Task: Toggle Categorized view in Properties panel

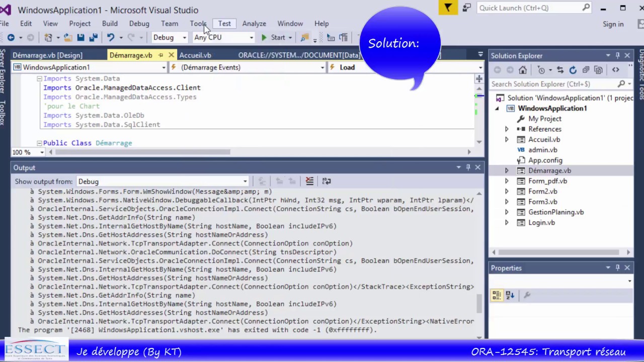Action: (x=497, y=296)
